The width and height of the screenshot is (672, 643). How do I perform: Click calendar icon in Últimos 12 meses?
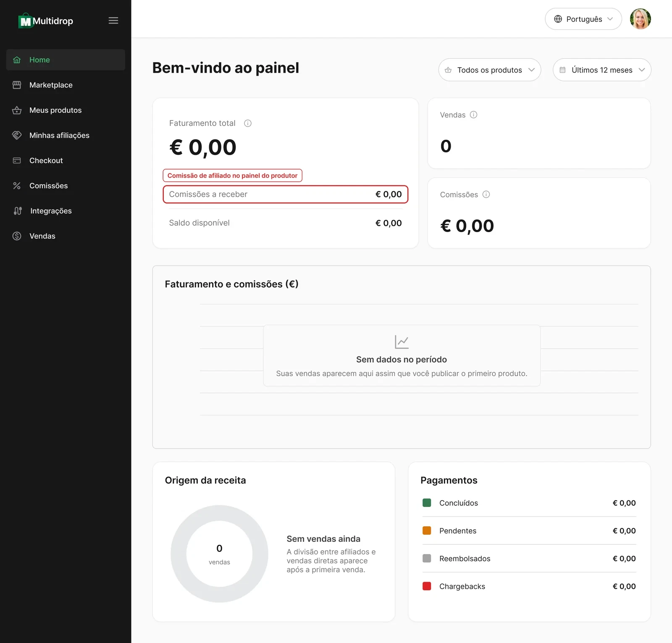(x=562, y=70)
